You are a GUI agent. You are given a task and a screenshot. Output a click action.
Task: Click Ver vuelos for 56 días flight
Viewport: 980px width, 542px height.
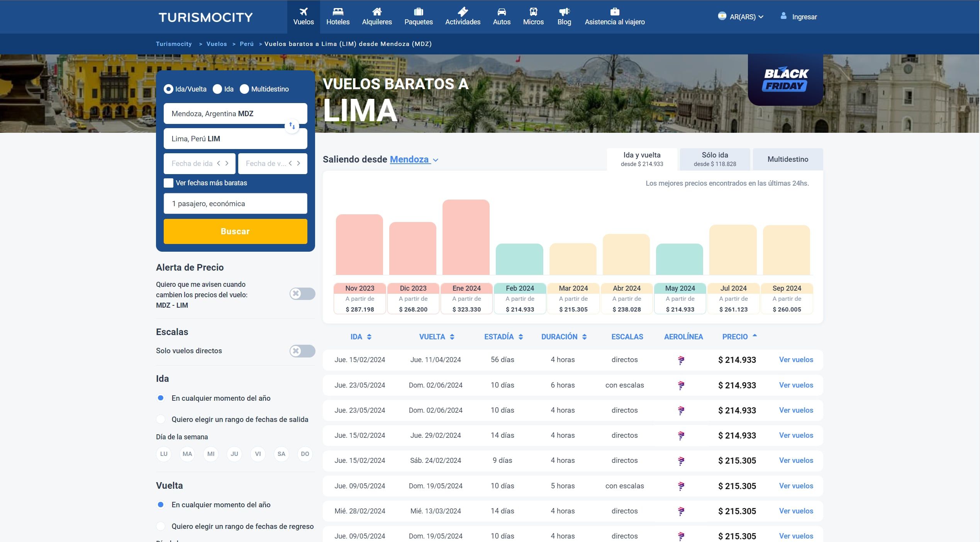[x=795, y=360]
